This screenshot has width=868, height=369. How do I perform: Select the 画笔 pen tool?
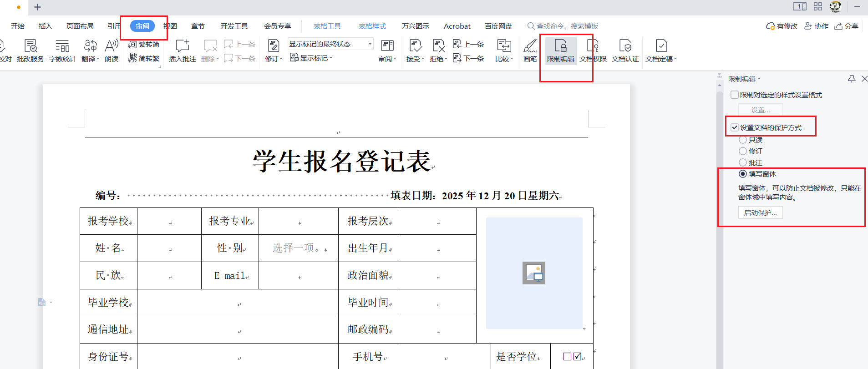(x=530, y=51)
